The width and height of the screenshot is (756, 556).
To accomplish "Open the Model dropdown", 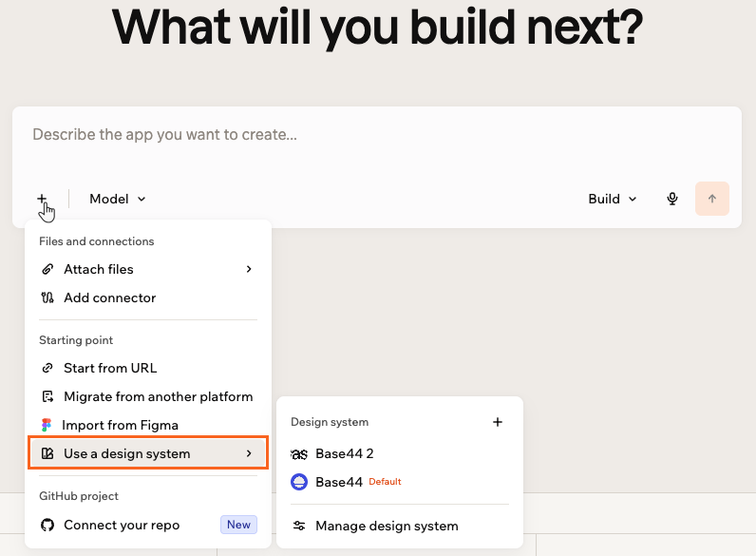I will (x=117, y=199).
